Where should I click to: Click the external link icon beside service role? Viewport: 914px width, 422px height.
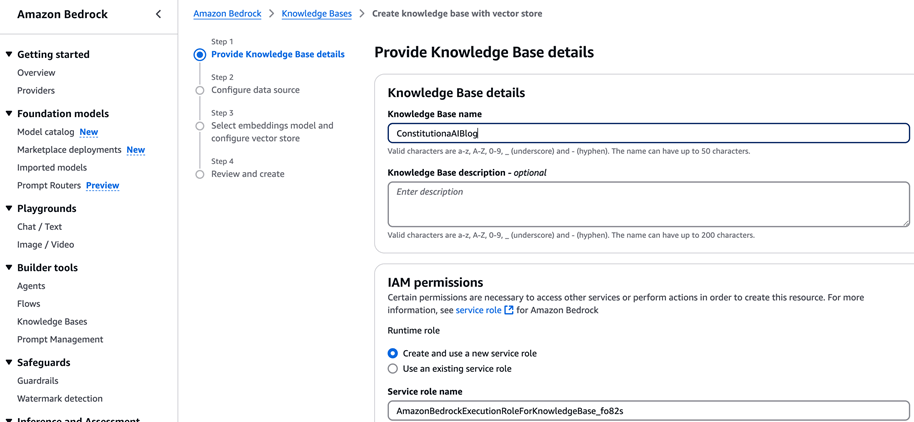pyautogui.click(x=509, y=310)
